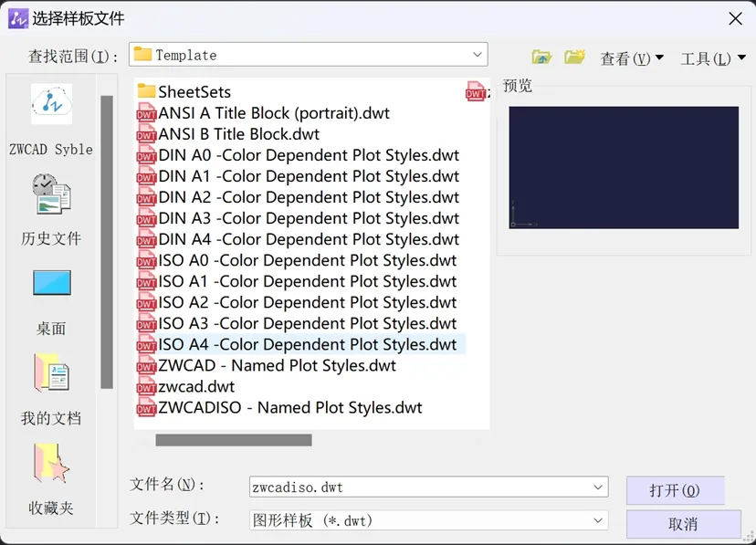Viewport: 756px width, 545px height.
Task: Click the create new folder icon
Action: (574, 57)
